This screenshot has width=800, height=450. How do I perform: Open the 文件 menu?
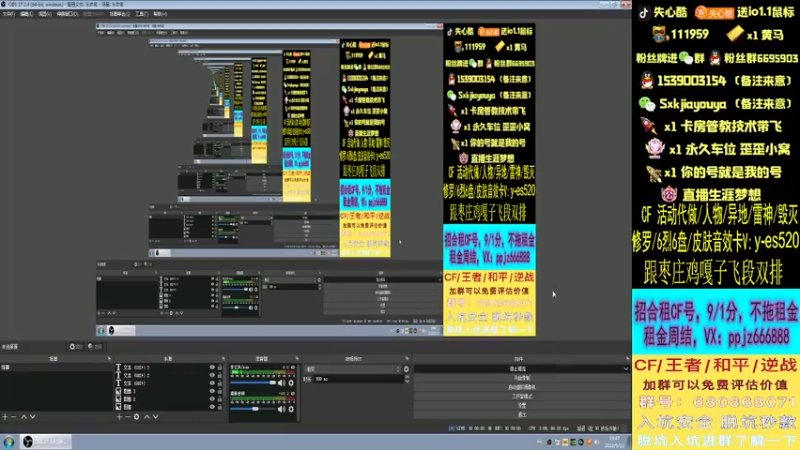click(x=9, y=14)
